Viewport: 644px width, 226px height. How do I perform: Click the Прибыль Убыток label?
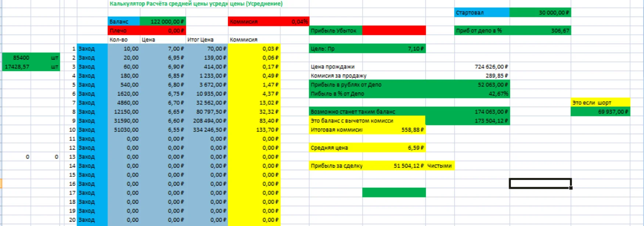335,31
